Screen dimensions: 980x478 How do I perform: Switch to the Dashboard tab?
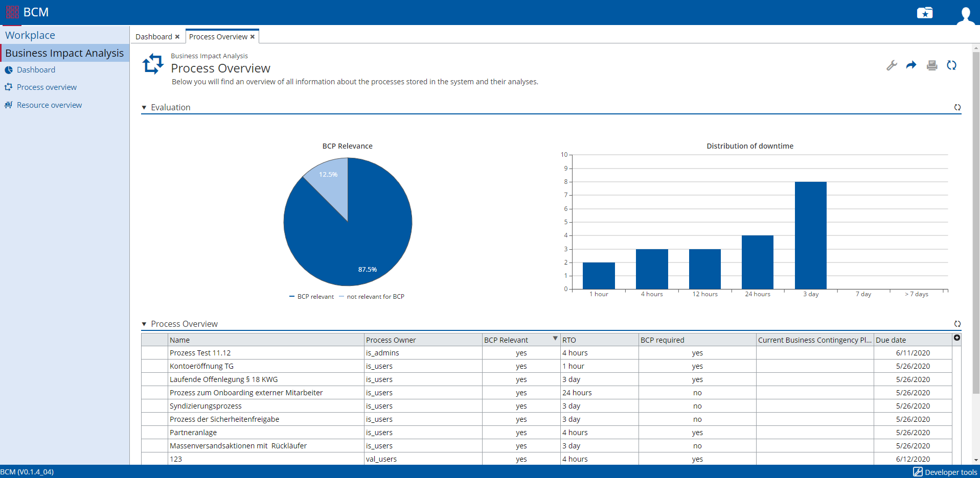click(x=153, y=36)
